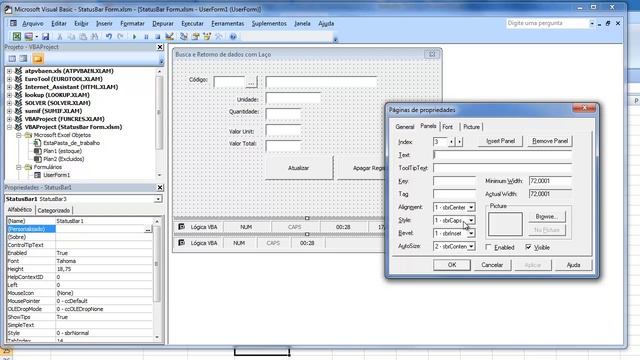Click the Break pause toolbar icon
This screenshot has width=640, height=360.
(x=146, y=37)
